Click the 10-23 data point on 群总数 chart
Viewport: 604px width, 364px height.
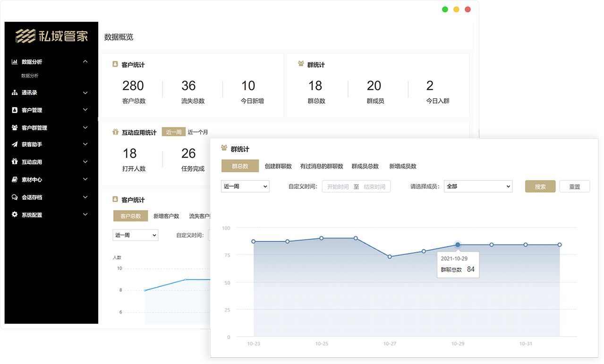[x=254, y=241]
